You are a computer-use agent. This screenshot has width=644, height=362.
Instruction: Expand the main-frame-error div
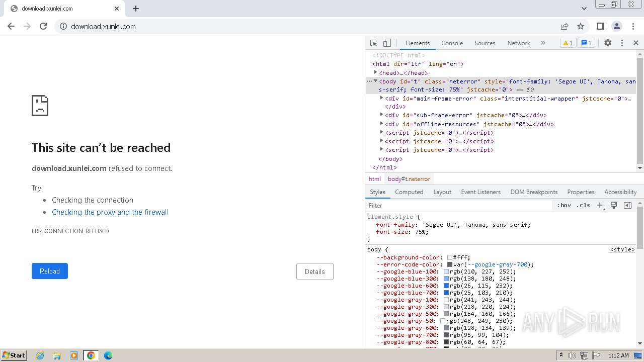381,98
